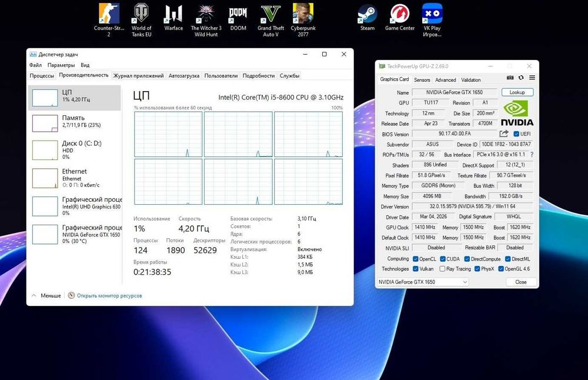
Task: Launch the VK Play desktop shortcut
Action: 432,20
